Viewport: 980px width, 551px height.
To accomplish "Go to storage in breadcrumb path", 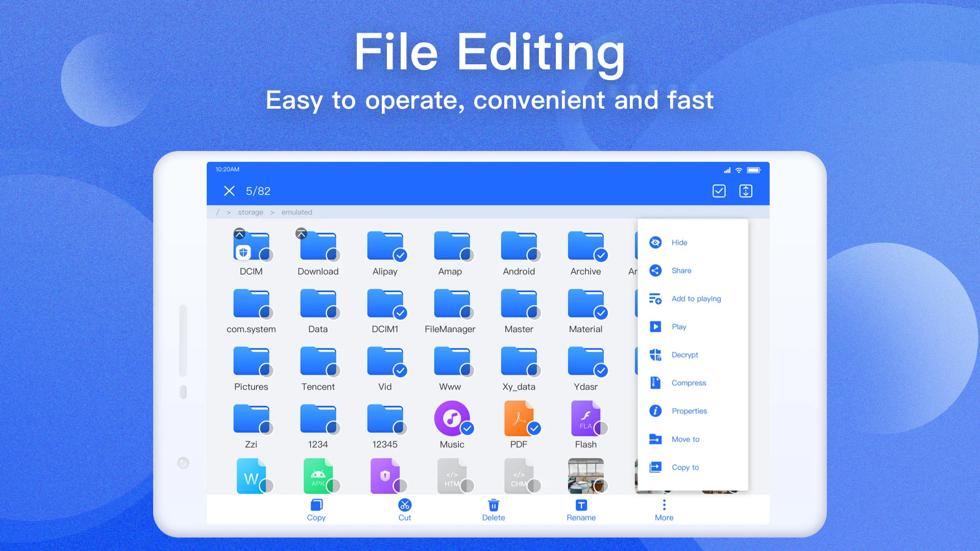I will (x=250, y=212).
